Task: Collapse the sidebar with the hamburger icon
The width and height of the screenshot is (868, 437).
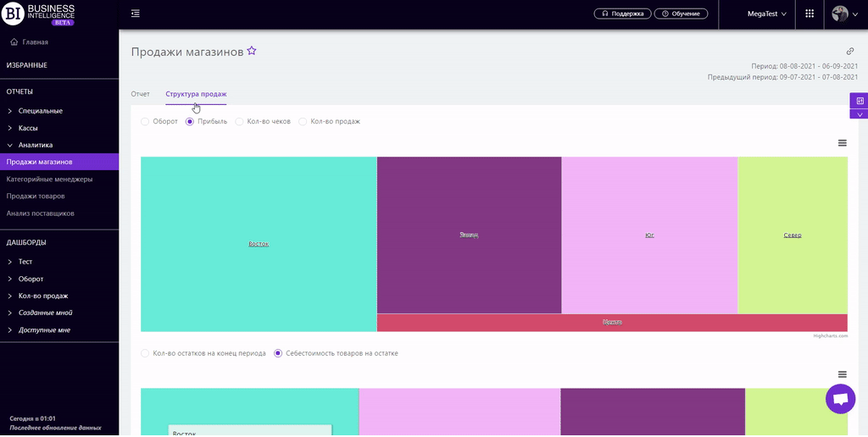Action: pos(136,14)
